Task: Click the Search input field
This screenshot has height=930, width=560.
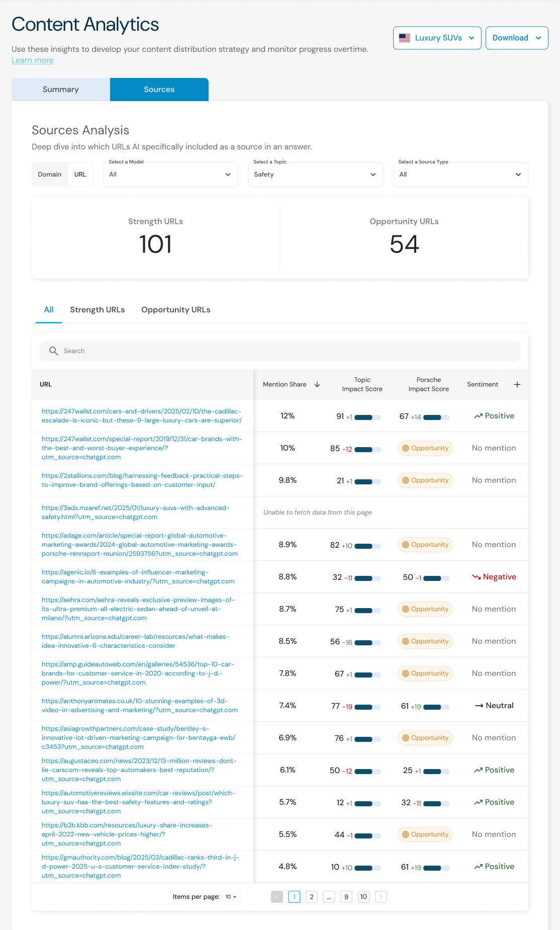Action: pos(280,351)
